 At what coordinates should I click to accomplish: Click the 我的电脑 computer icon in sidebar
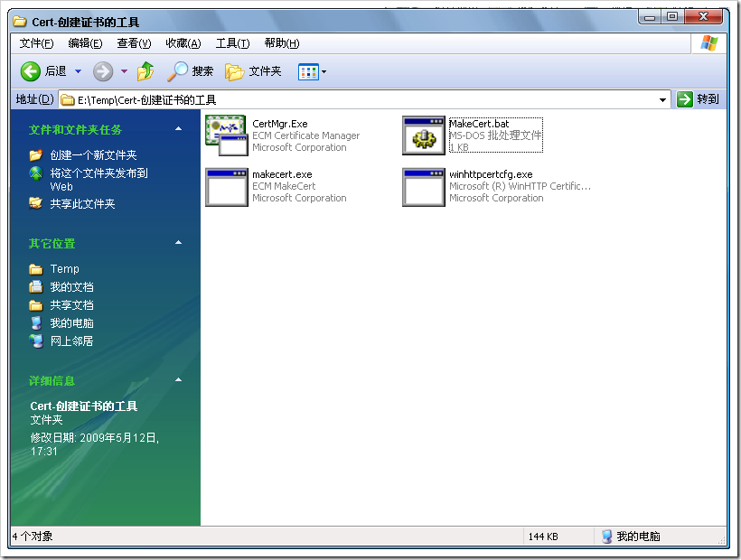[x=36, y=323]
